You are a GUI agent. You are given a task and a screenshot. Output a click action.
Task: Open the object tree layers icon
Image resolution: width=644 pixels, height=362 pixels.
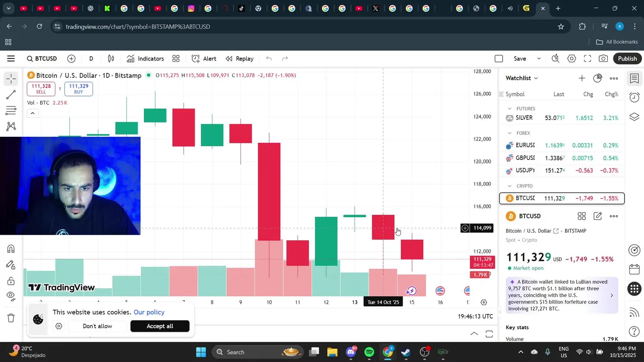[634, 117]
